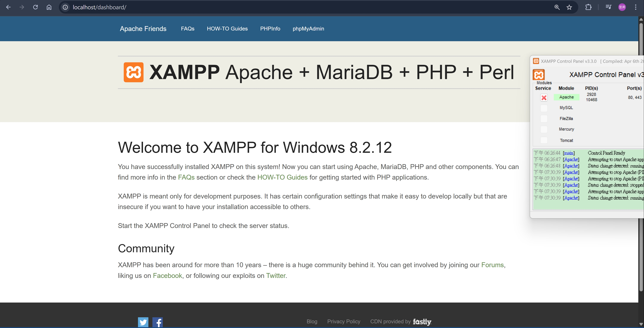Open the Forums link in Community section

[492, 265]
